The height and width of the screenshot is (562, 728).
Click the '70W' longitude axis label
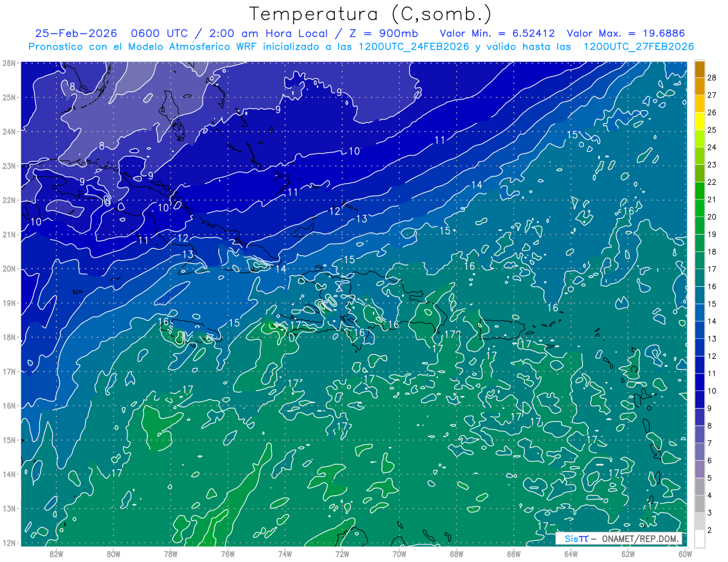tap(400, 554)
